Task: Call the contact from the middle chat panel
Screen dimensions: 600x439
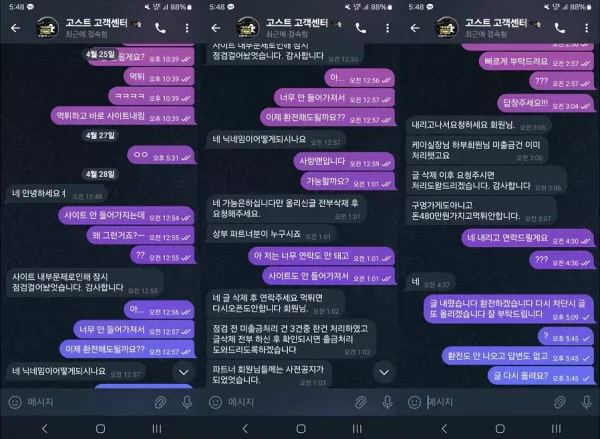Action: click(360, 28)
